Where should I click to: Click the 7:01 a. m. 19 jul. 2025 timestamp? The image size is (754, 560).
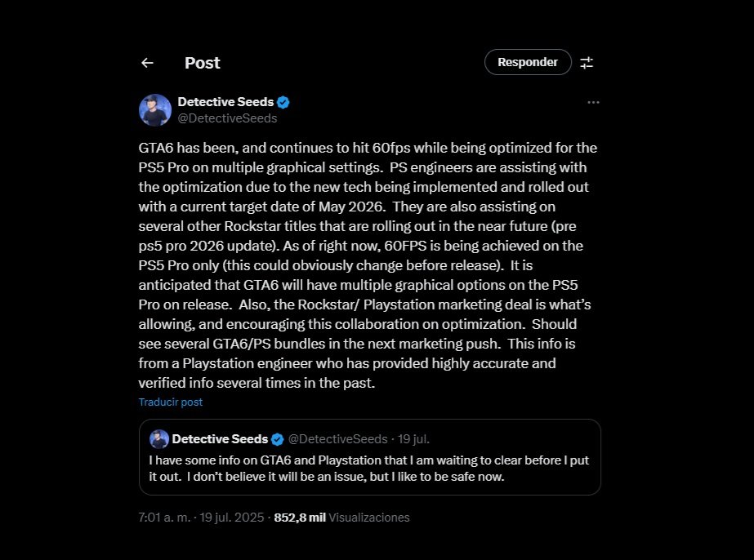[201, 518]
